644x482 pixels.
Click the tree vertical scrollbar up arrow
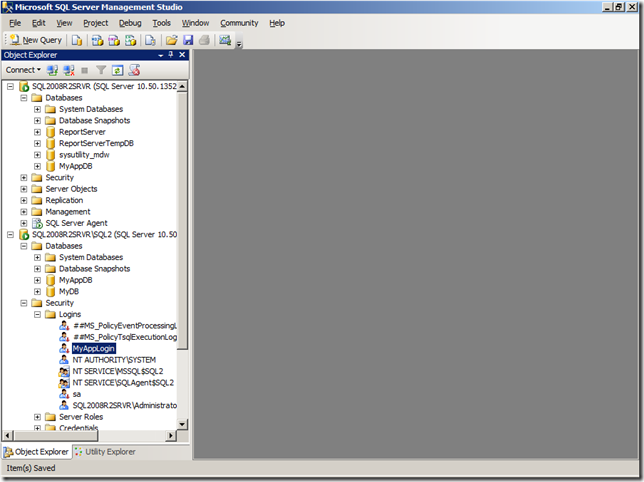point(182,86)
